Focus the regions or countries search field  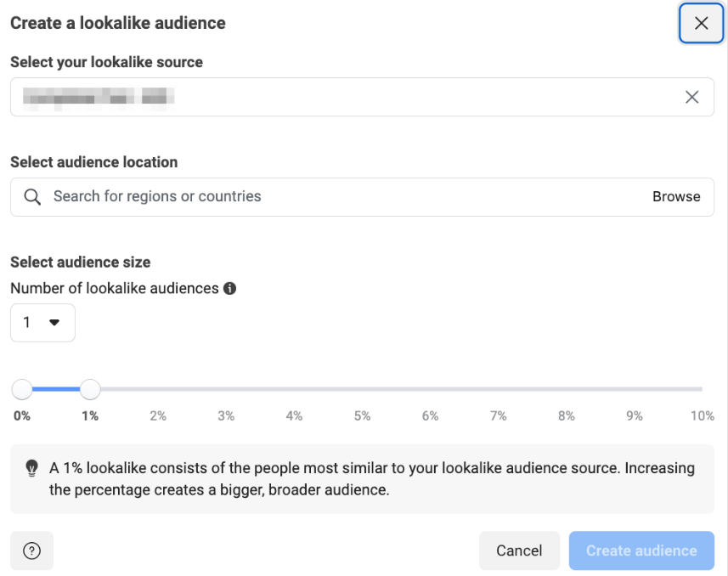point(362,197)
